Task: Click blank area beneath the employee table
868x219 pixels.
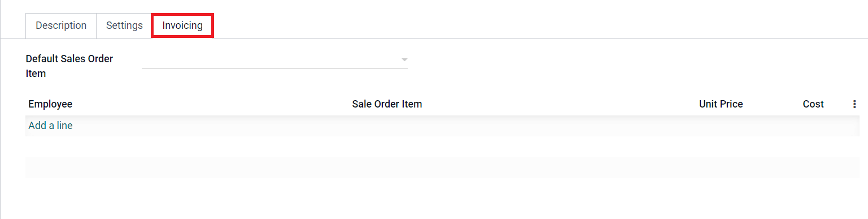Action: coord(442,198)
